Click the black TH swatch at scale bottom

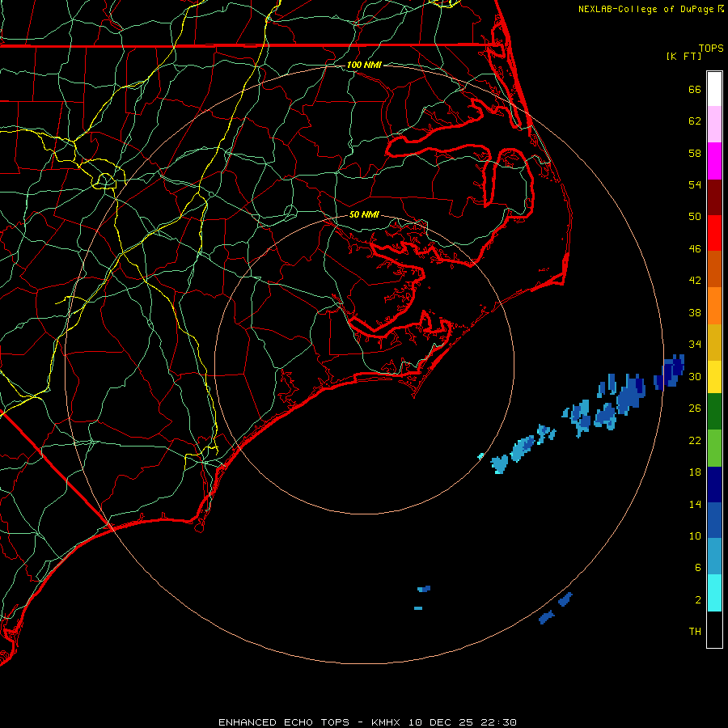(714, 629)
